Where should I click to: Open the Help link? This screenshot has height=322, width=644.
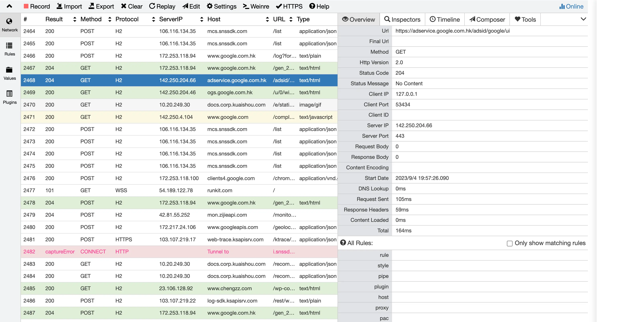[x=319, y=6]
